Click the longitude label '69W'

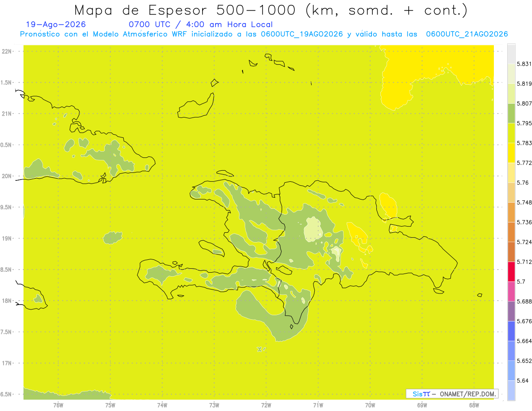click(x=422, y=405)
